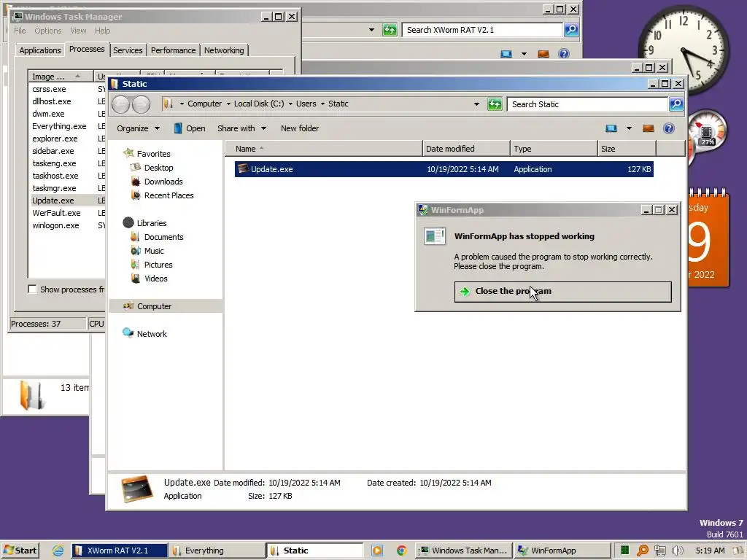Expand Local Disk (C:) breadcrumb arrow
The width and height of the screenshot is (747, 560).
(290, 104)
